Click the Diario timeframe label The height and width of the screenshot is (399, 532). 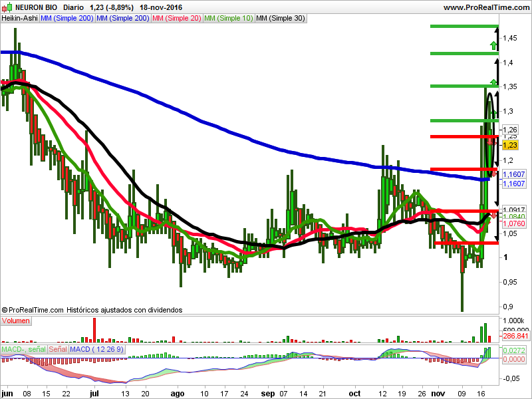point(73,7)
